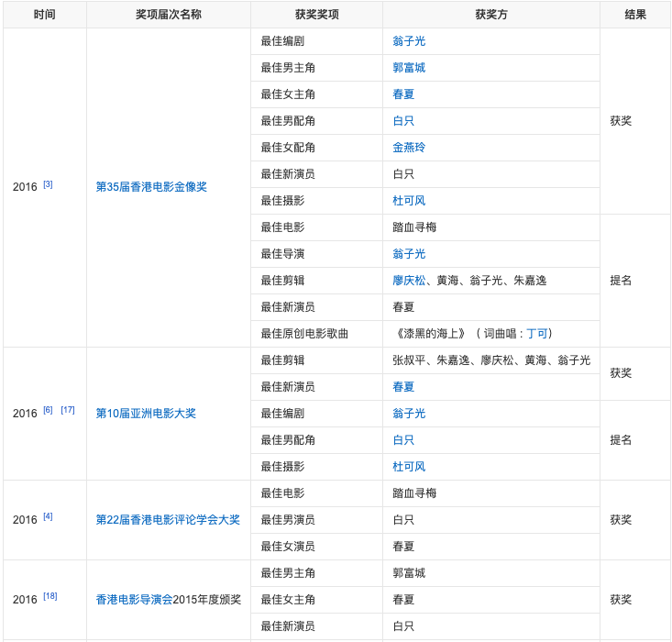Click 翁子光 in Asian Film Awards 最佳编剧 row
Image resolution: width=672 pixels, height=642 pixels.
coord(409,414)
